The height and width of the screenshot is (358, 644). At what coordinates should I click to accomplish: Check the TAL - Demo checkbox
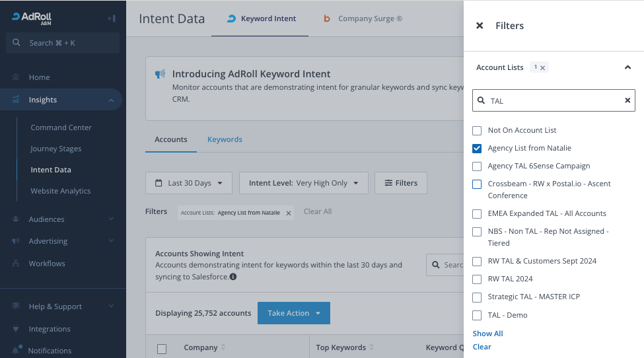click(x=477, y=315)
